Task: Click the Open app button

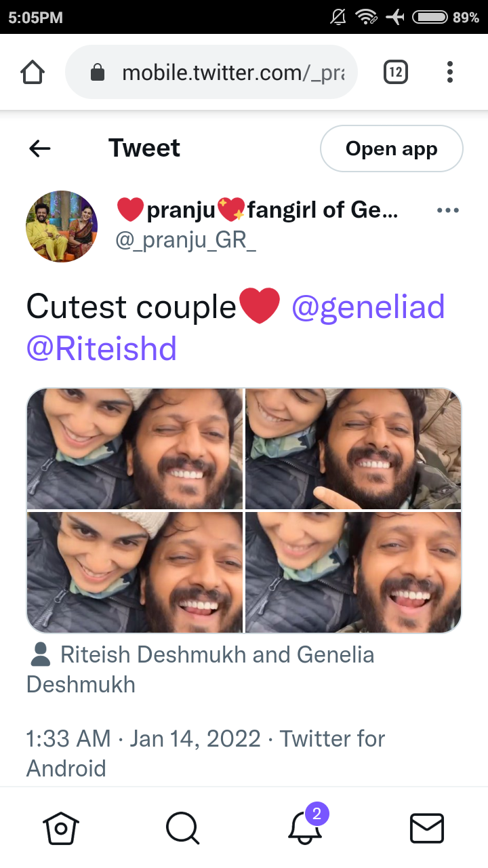Action: (x=392, y=149)
